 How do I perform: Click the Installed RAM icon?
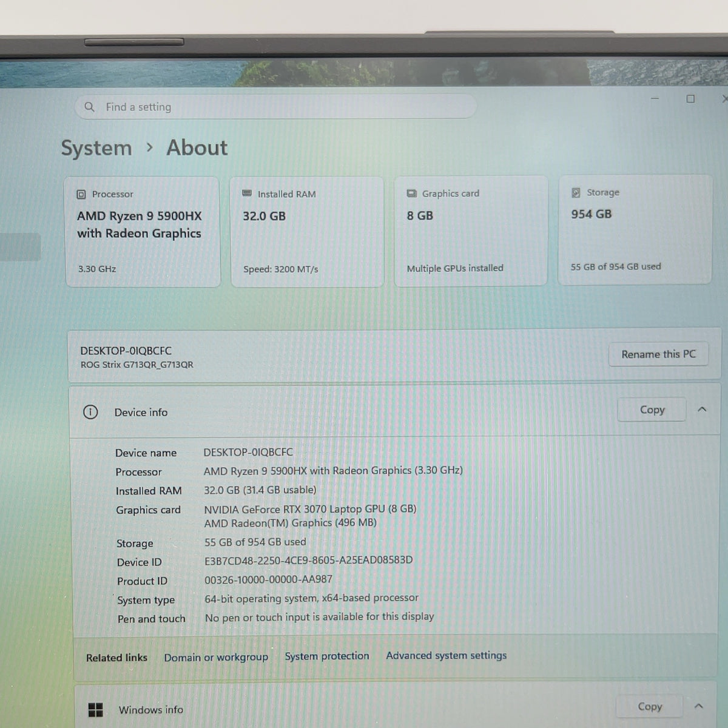[x=247, y=194]
